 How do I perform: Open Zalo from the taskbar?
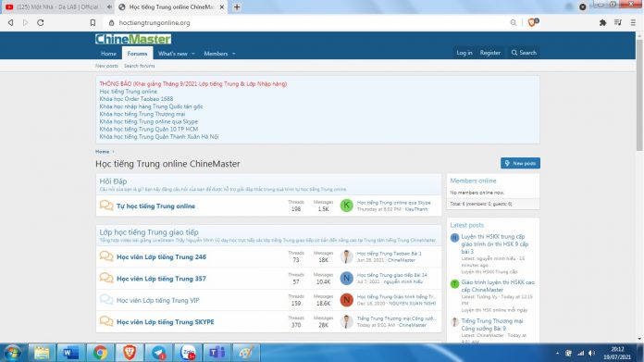tap(188, 353)
